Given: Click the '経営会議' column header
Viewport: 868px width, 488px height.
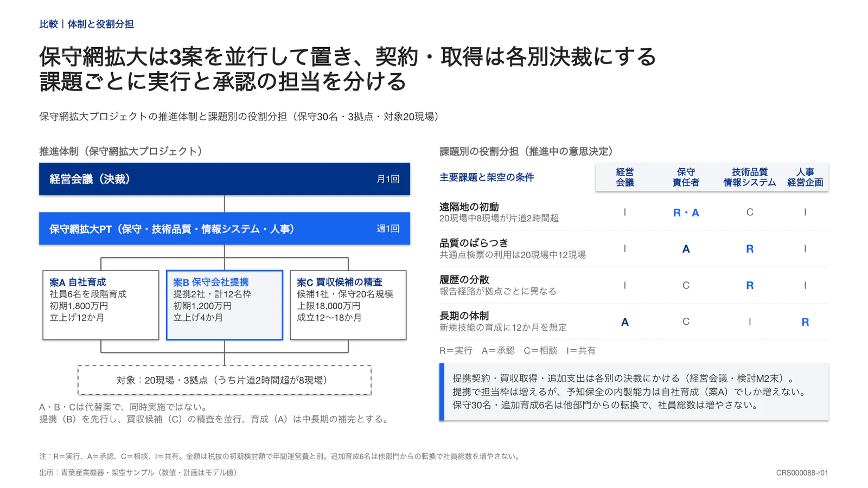Looking at the screenshot, I should click(625, 177).
